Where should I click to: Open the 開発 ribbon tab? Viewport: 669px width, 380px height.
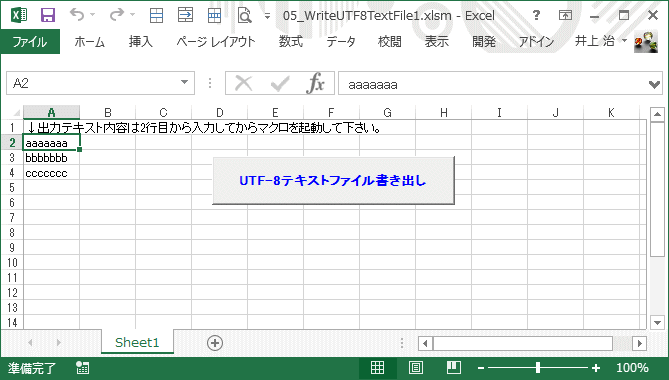[483, 41]
